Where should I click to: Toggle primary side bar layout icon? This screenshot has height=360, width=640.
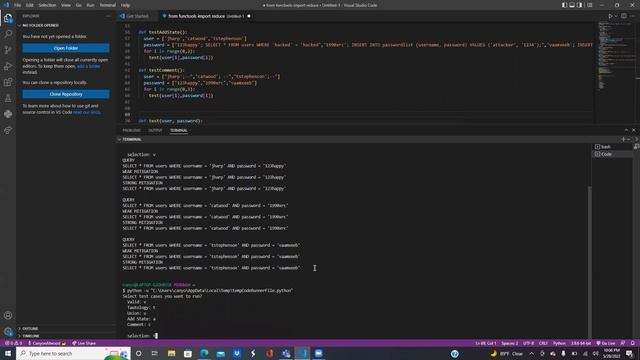click(x=564, y=5)
